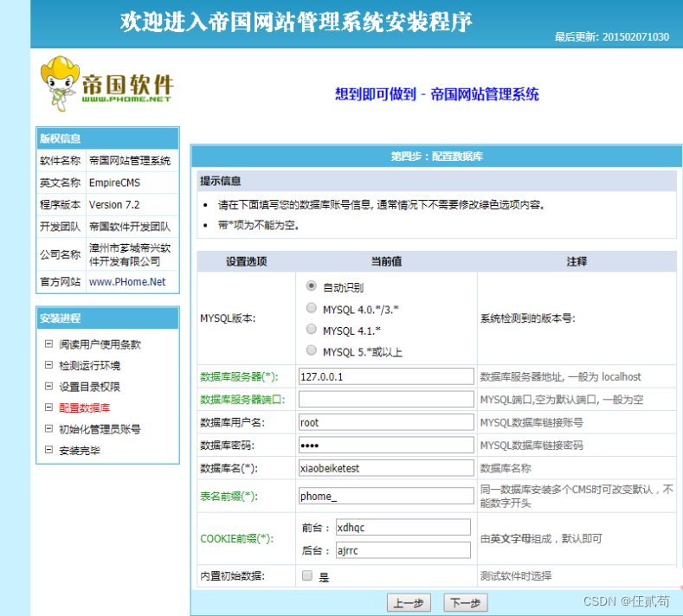
Task: Click the 数据库密码 password field
Action: pos(386,445)
